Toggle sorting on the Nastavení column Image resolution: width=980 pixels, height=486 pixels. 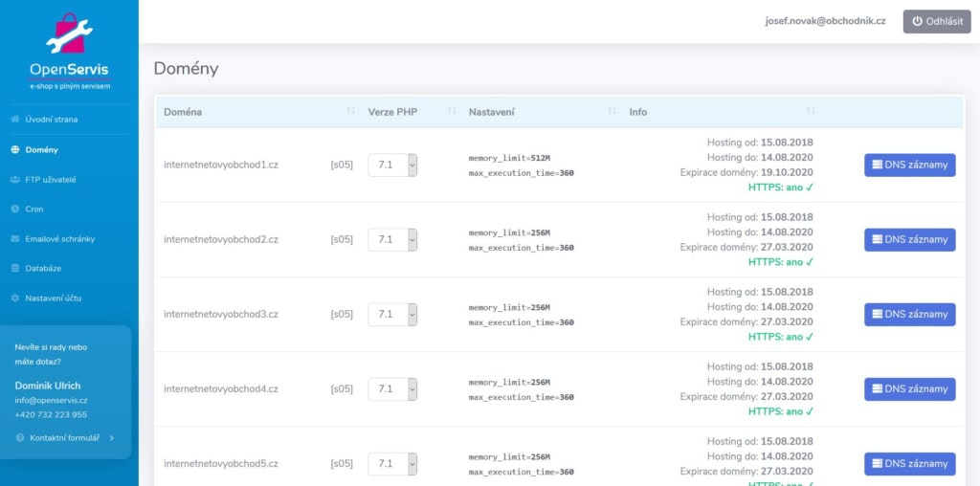(612, 112)
